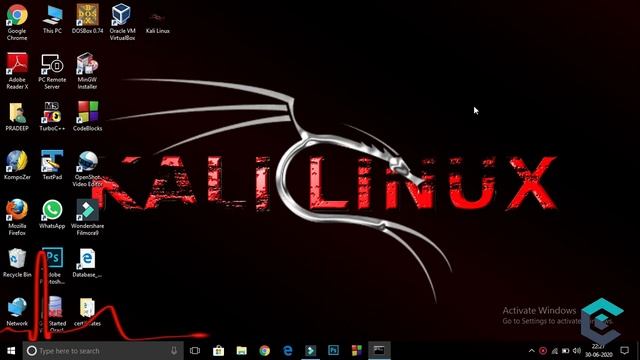Open Task View from taskbar

[195, 351]
